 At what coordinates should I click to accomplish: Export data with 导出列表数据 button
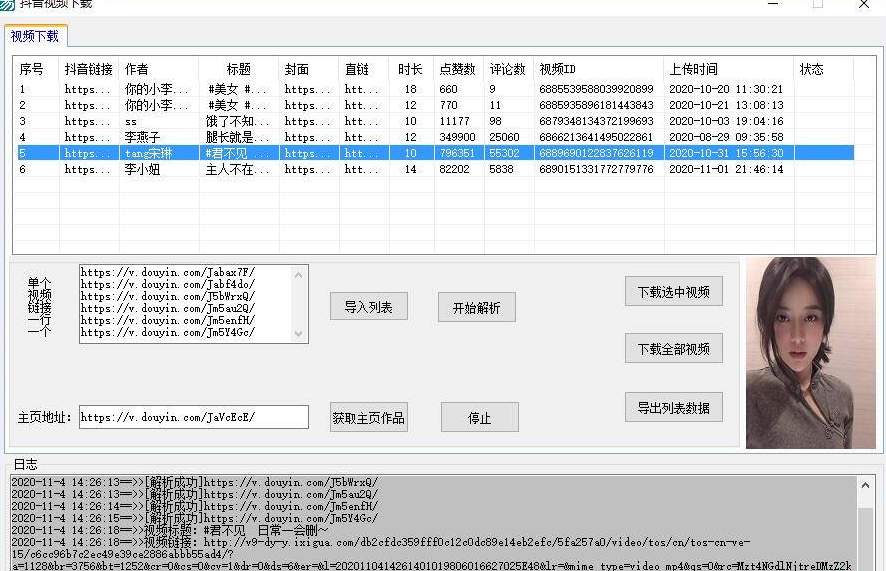pyautogui.click(x=674, y=407)
